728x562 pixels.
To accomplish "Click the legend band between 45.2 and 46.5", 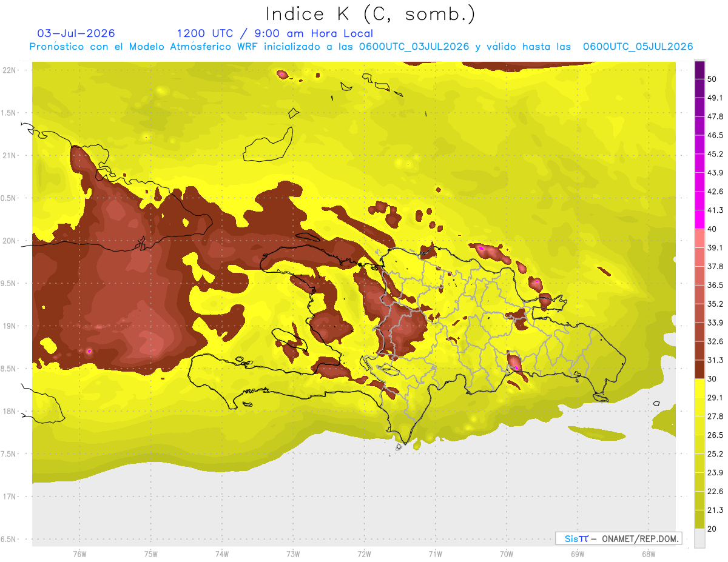I will (699, 145).
